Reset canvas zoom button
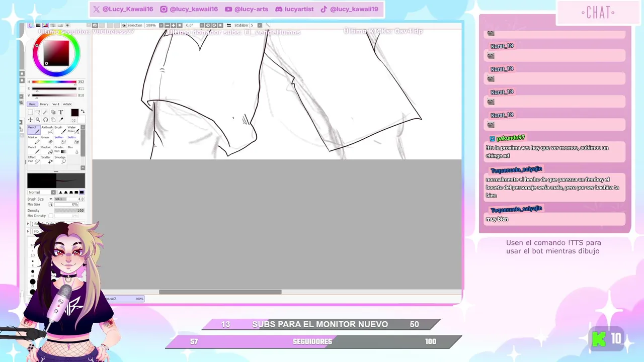 180,25
